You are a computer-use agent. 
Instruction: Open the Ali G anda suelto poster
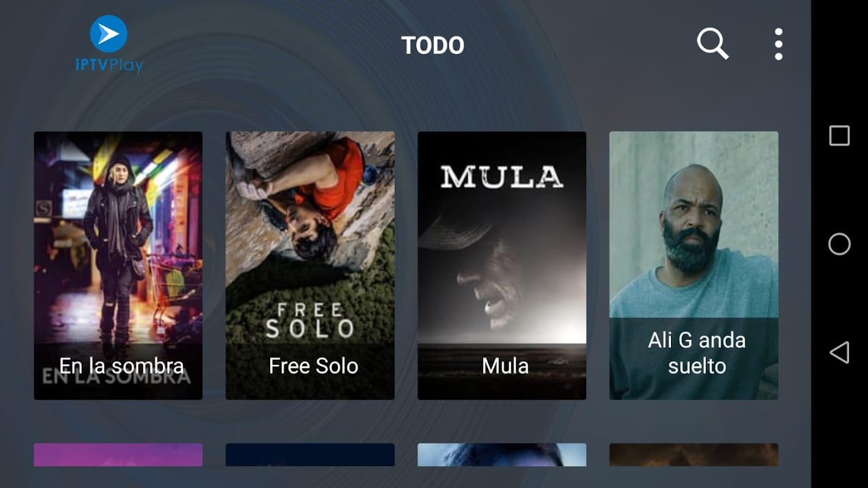click(694, 265)
